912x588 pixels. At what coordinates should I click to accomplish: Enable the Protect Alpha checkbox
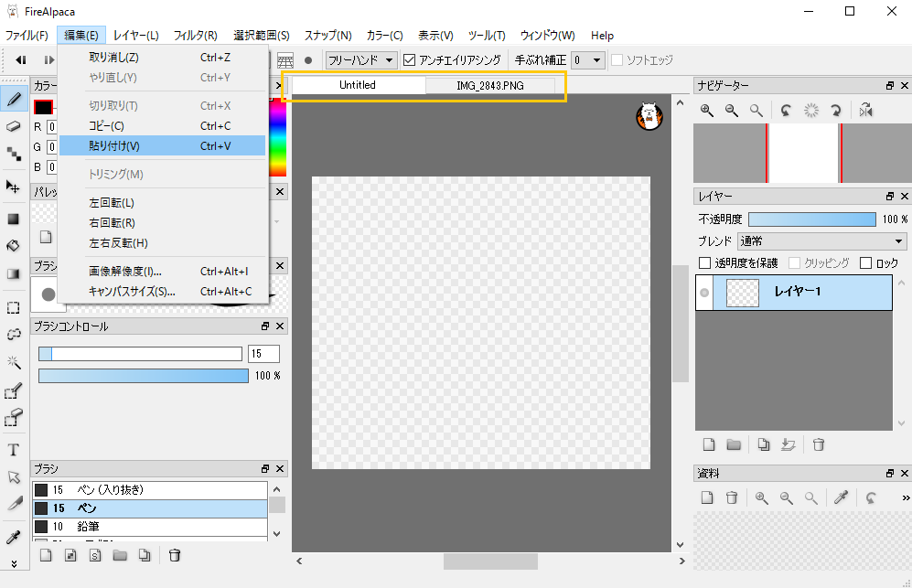coord(704,263)
